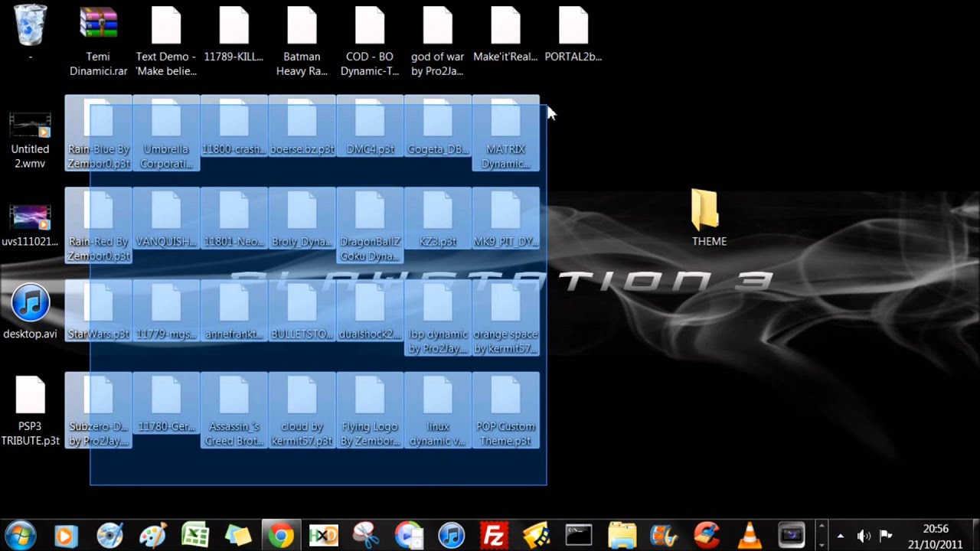Select the Flying Logo By Zembor... file

(370, 410)
